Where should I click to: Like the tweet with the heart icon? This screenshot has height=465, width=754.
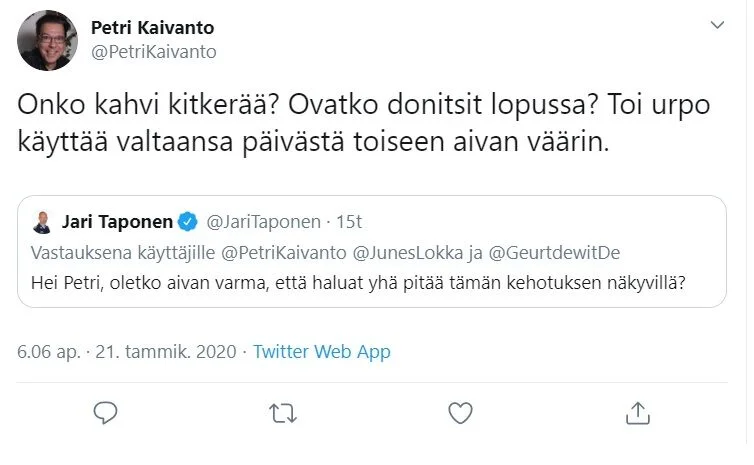pyautogui.click(x=460, y=412)
